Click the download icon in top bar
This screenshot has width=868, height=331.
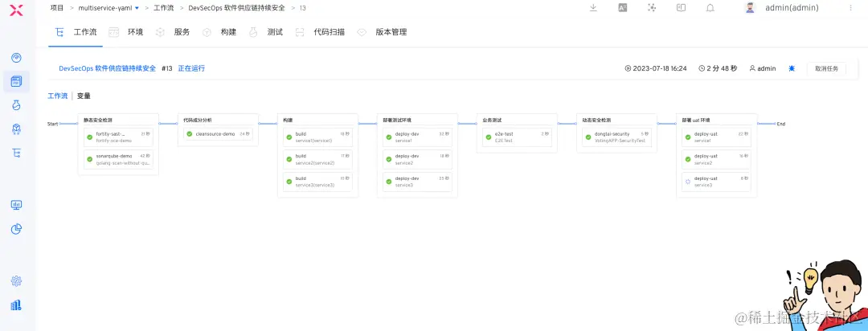[593, 8]
